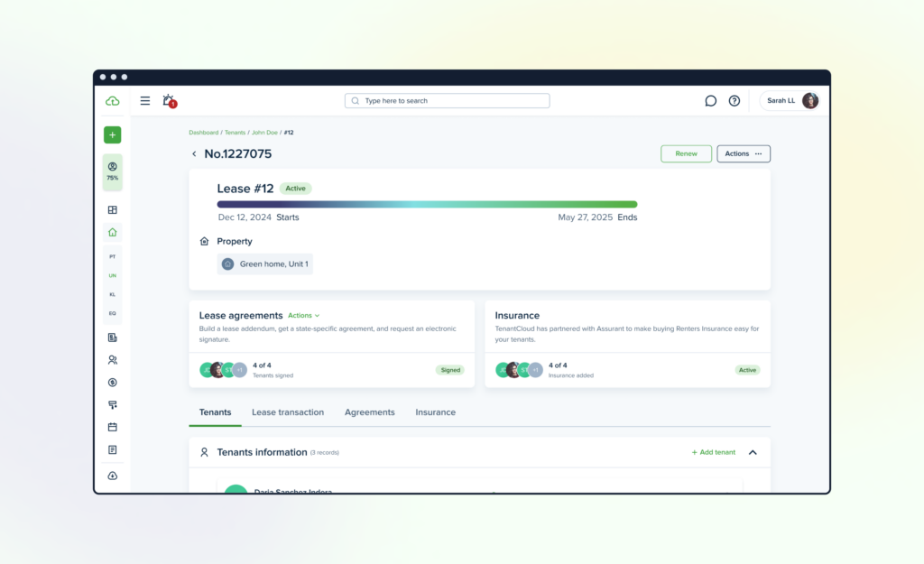Open the Actions menu button near Renew
This screenshot has width=924, height=564.
pos(744,153)
